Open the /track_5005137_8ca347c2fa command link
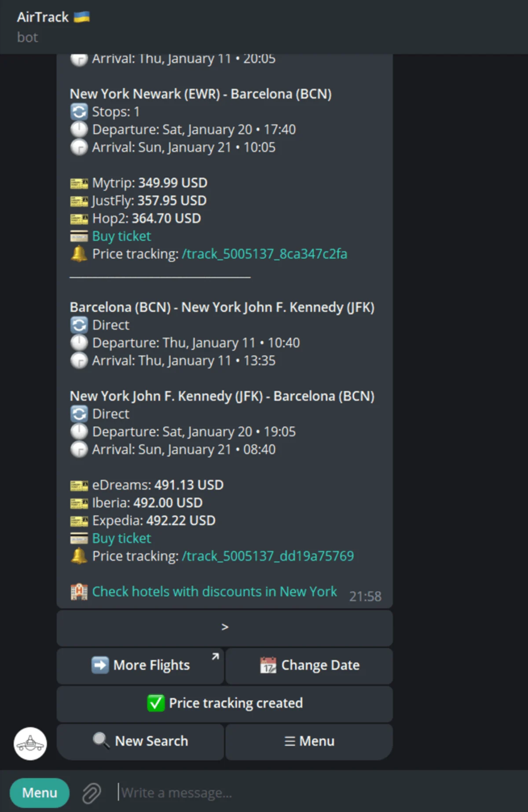 click(264, 254)
